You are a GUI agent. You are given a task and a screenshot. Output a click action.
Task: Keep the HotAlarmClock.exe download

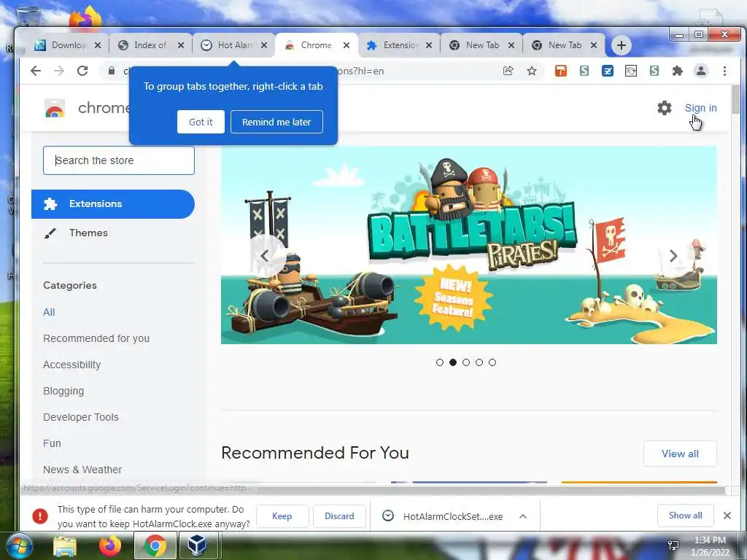pyautogui.click(x=282, y=516)
